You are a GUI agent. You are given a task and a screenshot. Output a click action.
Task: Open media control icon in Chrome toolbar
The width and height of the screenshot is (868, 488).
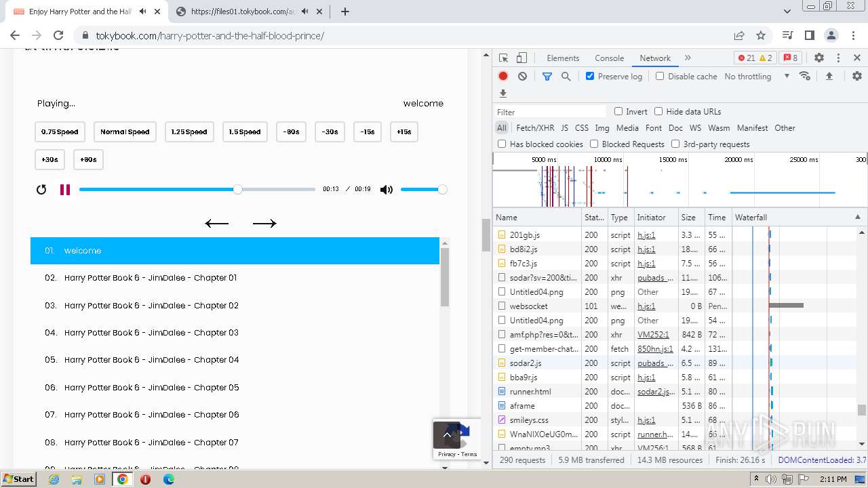(x=788, y=35)
